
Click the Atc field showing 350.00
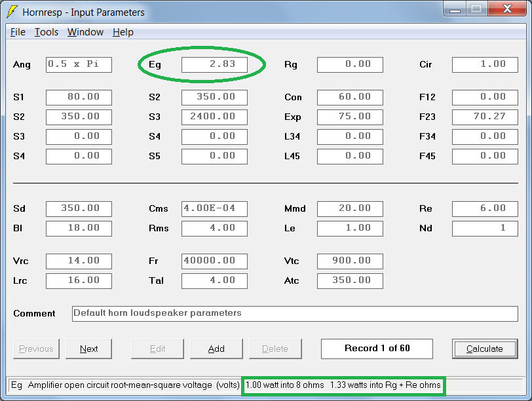click(350, 281)
